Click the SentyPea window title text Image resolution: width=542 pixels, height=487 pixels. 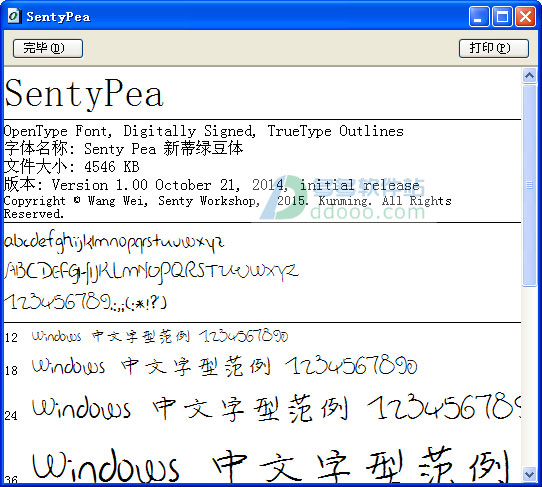click(x=58, y=17)
